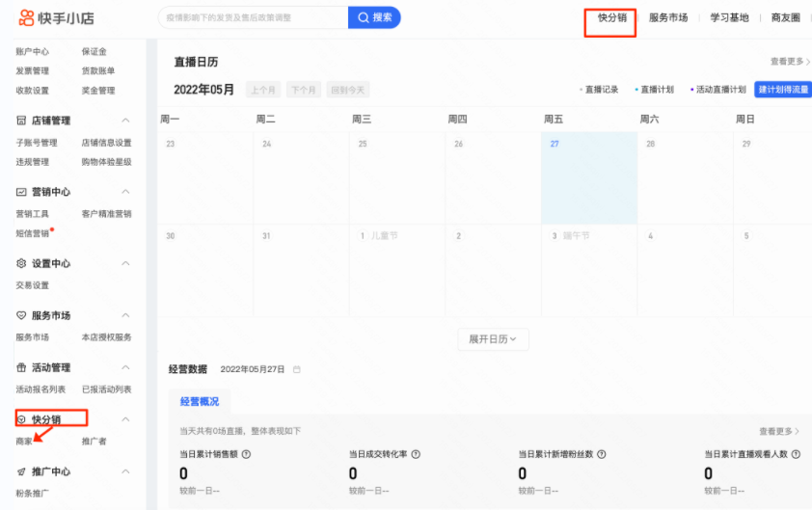The image size is (812, 510).
Task: Open 短信营销 in sidebar
Action: tap(32, 233)
